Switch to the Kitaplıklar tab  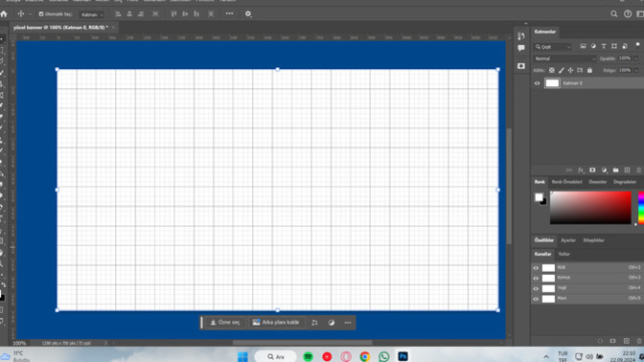coord(593,240)
